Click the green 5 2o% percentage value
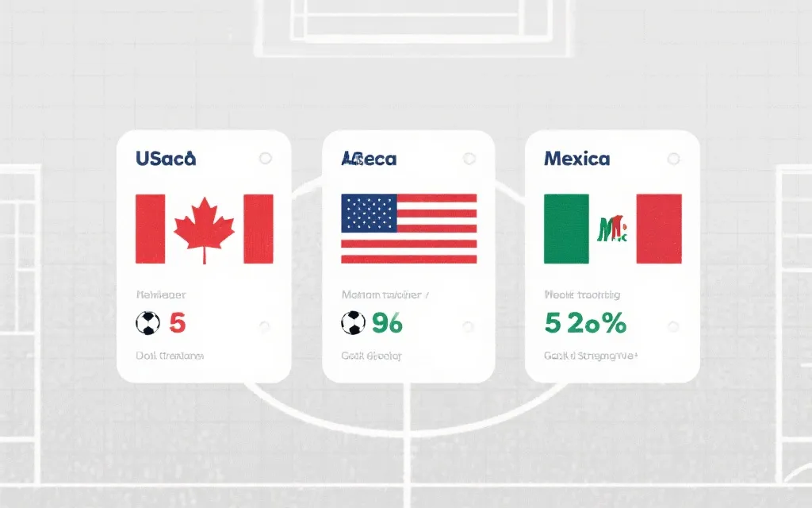The height and width of the screenshot is (508, 812). [x=585, y=323]
